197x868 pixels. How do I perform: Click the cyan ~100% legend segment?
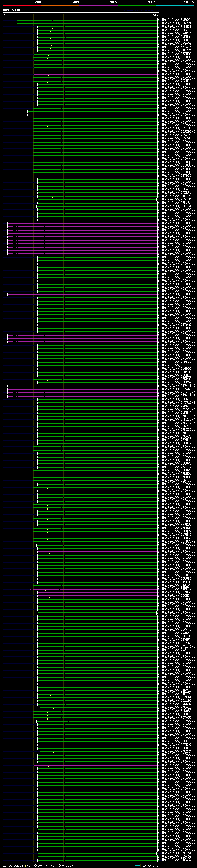[175, 6]
